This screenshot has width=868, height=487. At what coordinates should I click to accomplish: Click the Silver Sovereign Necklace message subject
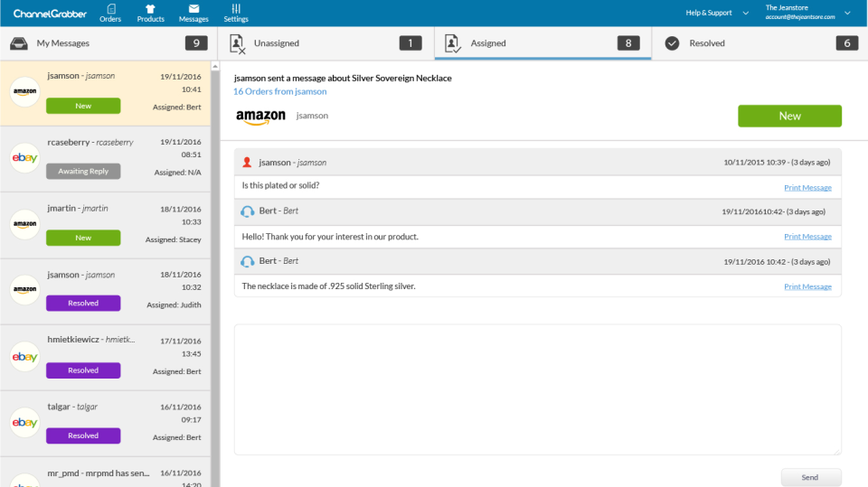(343, 78)
